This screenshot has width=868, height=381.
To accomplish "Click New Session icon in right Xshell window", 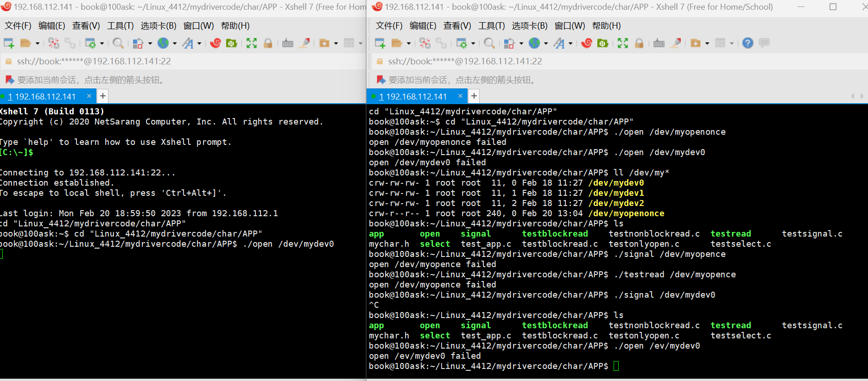I will coord(380,43).
